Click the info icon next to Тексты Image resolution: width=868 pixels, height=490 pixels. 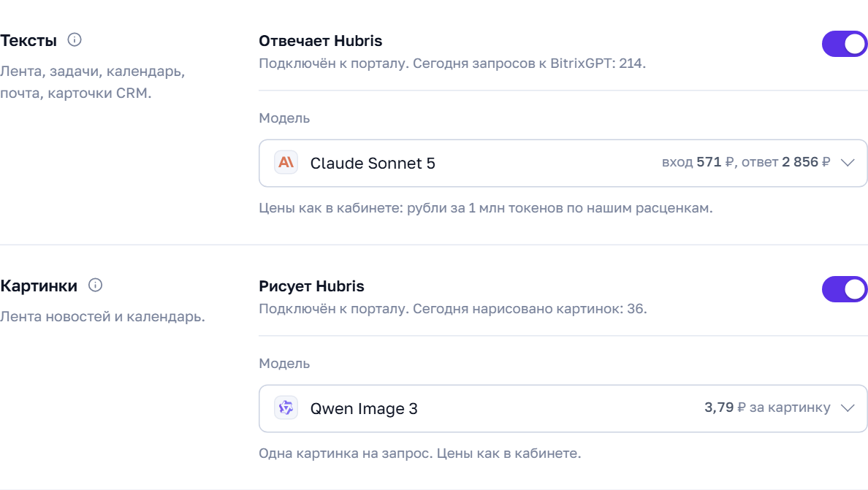[x=75, y=40]
